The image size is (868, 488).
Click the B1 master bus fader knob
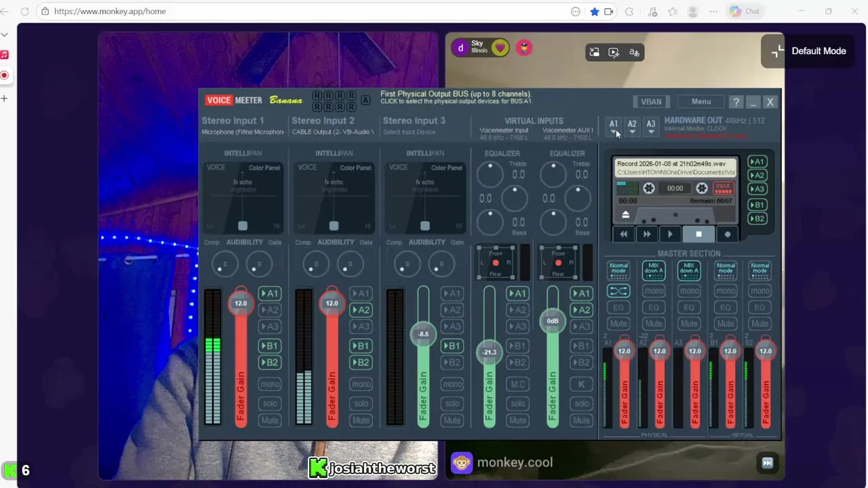[730, 351]
